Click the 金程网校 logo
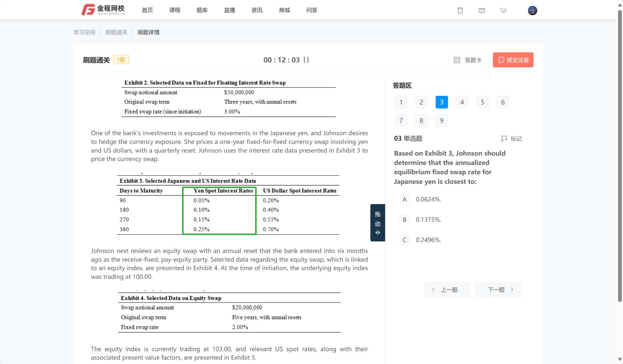This screenshot has width=623, height=364. pyautogui.click(x=103, y=10)
